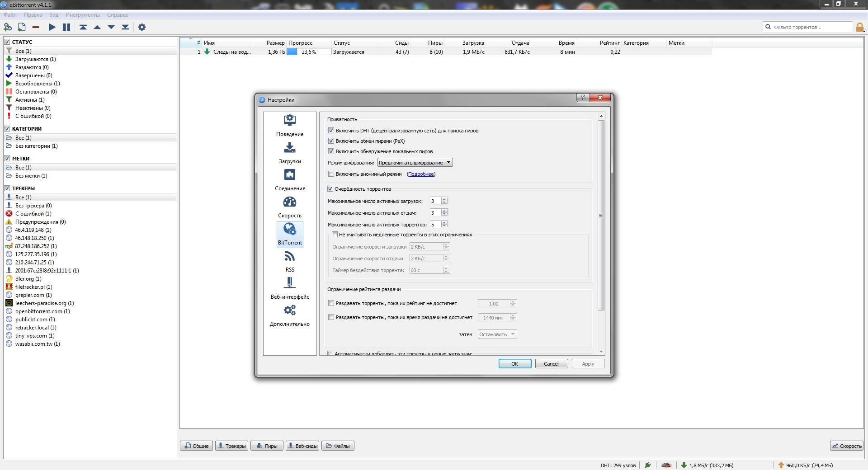
Task: Open Файл menu
Action: coord(10,15)
